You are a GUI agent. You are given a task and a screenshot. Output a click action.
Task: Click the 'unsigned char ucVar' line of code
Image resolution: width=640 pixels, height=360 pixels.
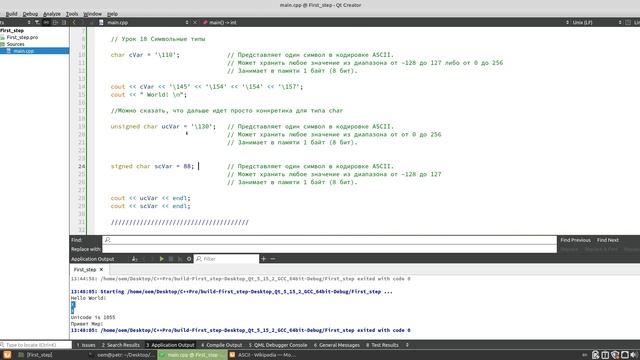tap(163, 127)
